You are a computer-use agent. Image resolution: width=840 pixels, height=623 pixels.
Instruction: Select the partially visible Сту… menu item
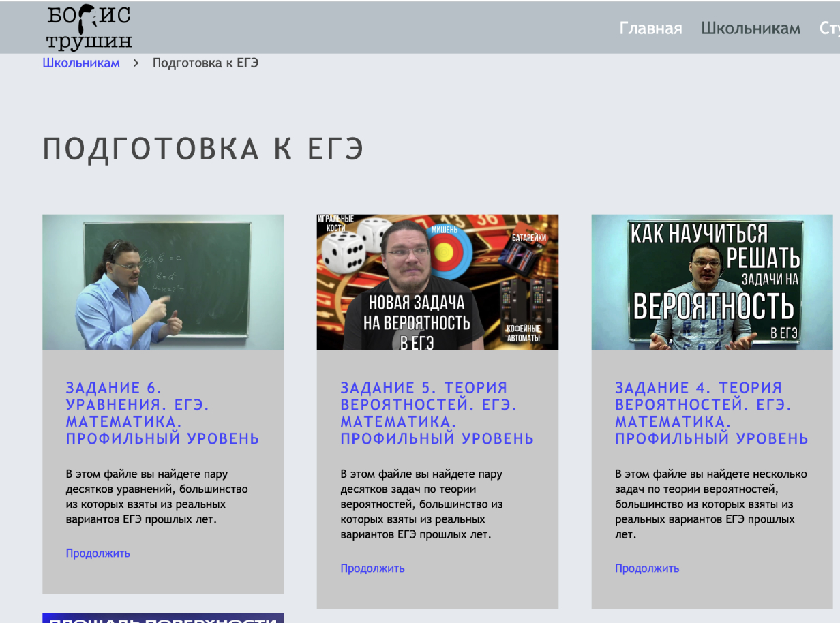tap(829, 29)
